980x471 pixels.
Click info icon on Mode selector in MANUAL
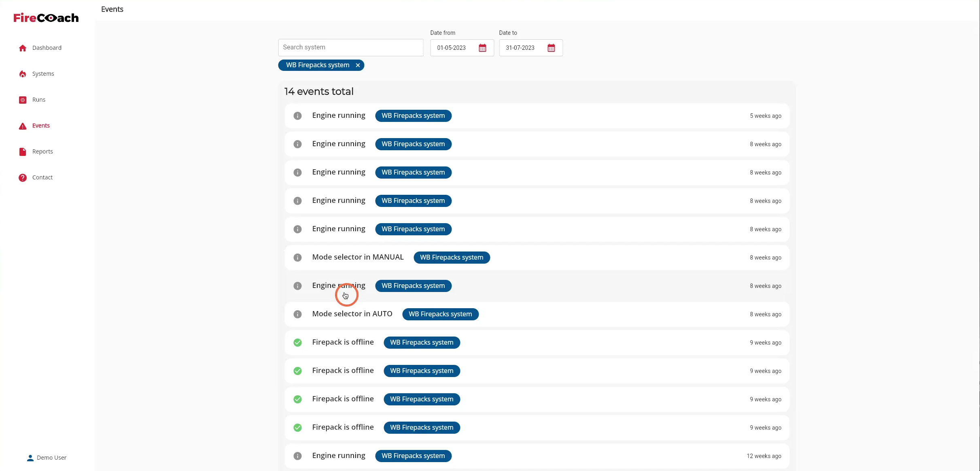(x=297, y=258)
